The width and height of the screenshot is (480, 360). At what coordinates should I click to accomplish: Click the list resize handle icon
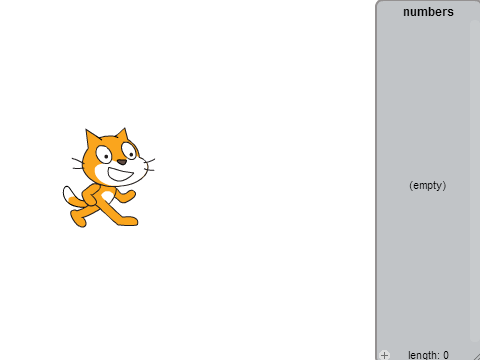[x=476, y=356]
